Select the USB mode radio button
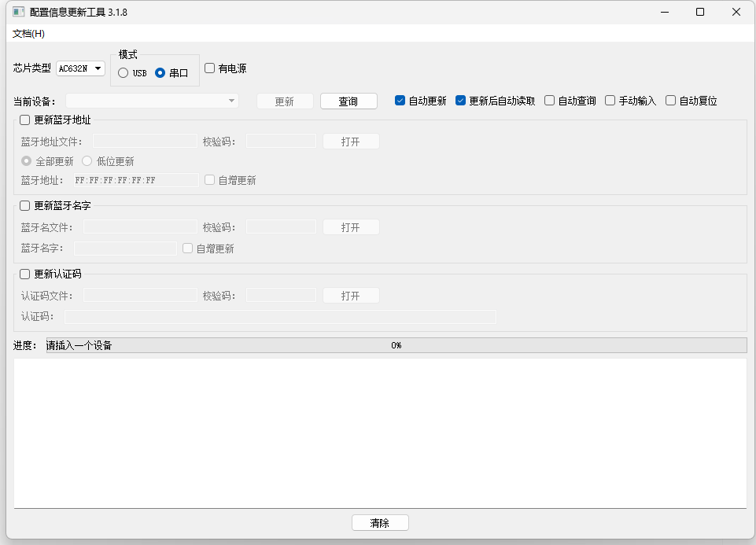756x545 pixels. coord(124,73)
